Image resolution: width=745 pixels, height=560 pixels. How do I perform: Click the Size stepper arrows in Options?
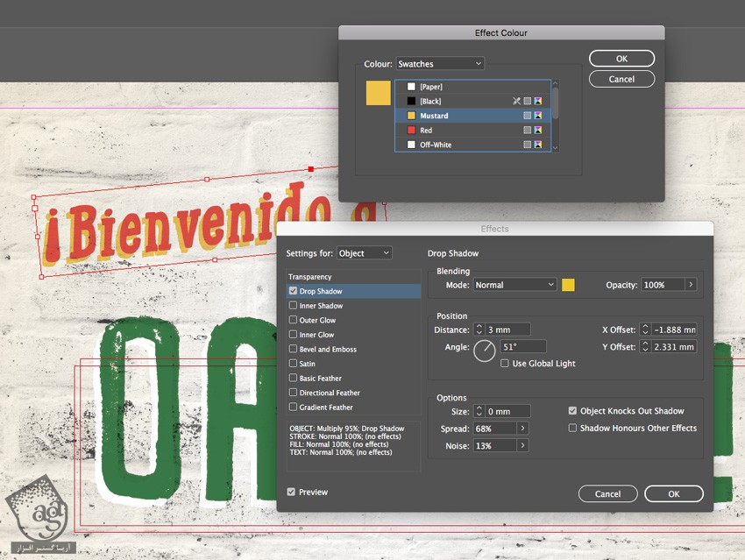coord(479,411)
